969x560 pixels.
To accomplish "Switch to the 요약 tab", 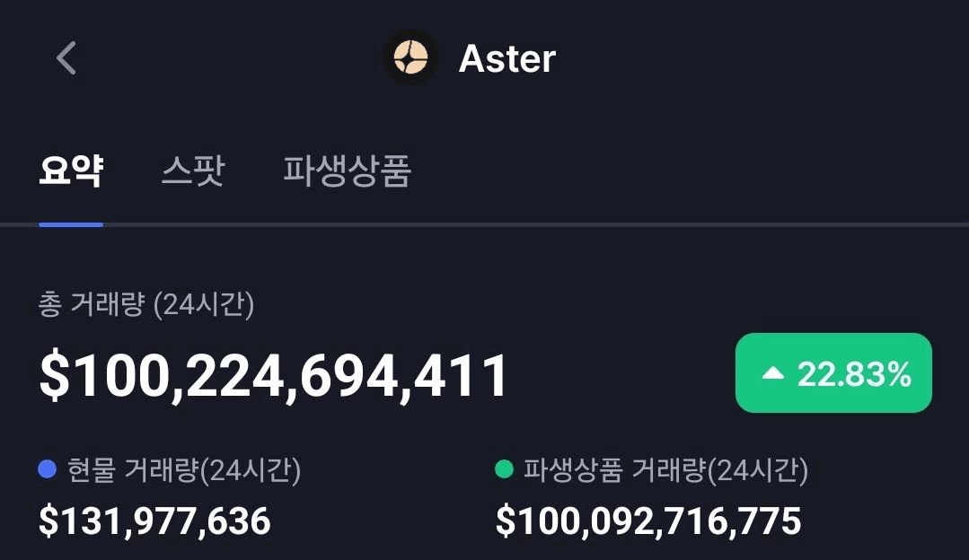I will pyautogui.click(x=71, y=171).
